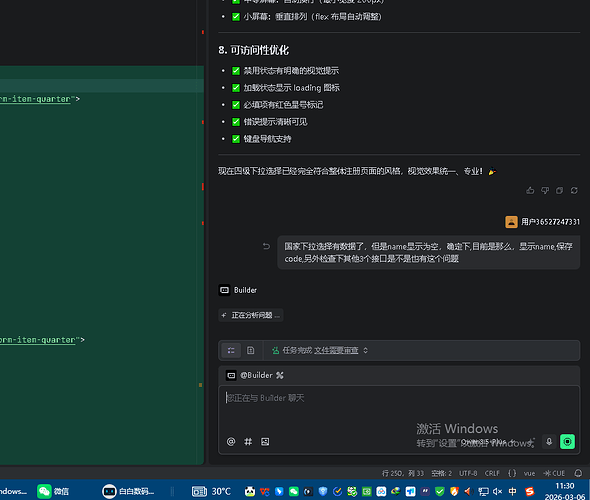Screen dimensions: 590x500
Task: Stop generation with the green button
Action: point(567,442)
